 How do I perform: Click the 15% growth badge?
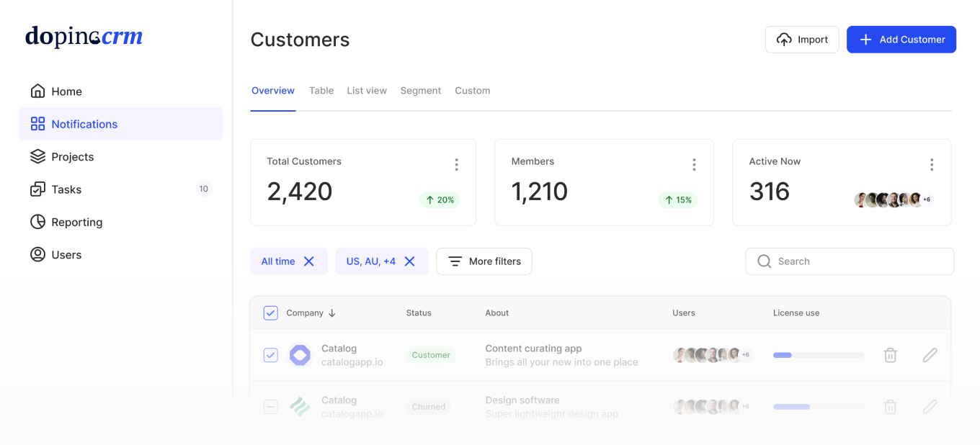(678, 200)
